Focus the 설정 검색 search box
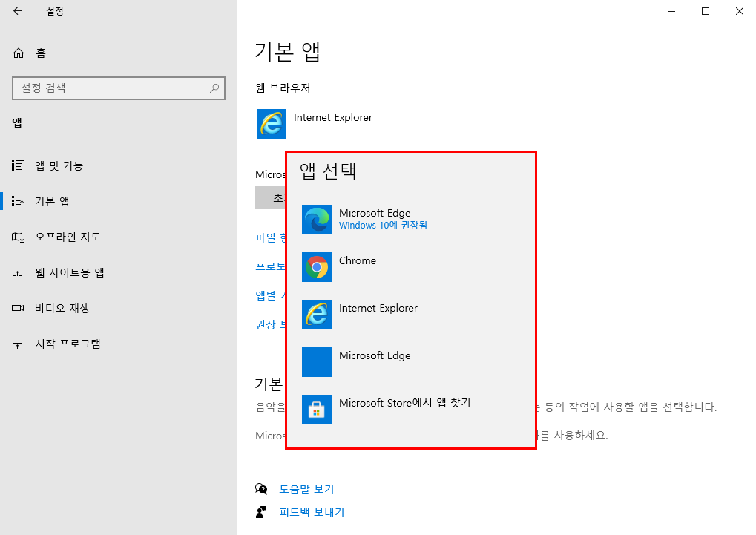Viewport: 756px width, 535px height. (x=119, y=88)
